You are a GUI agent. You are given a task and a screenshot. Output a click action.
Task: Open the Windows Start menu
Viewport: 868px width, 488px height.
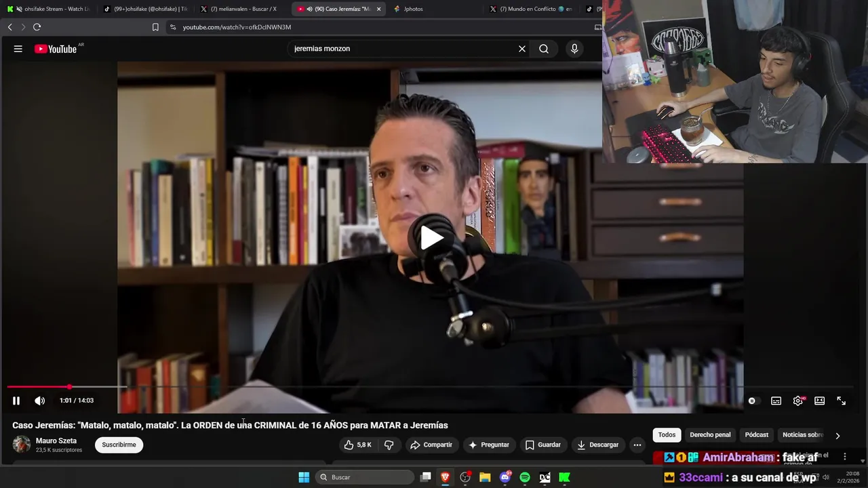(x=304, y=477)
